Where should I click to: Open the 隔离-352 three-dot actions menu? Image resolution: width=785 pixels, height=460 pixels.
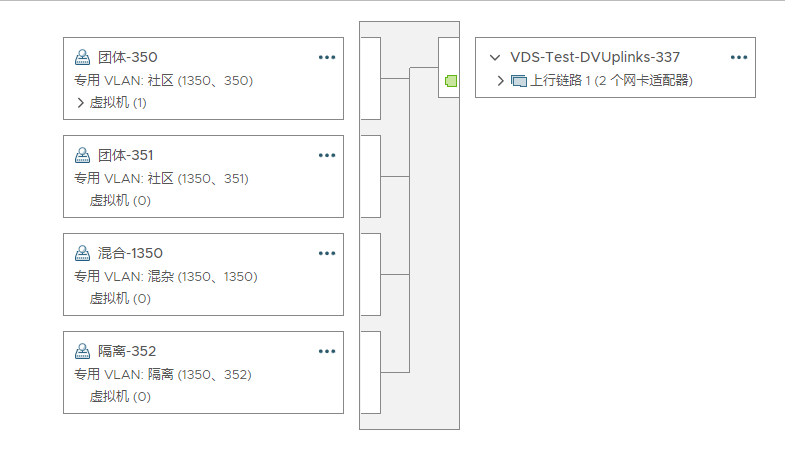327,351
